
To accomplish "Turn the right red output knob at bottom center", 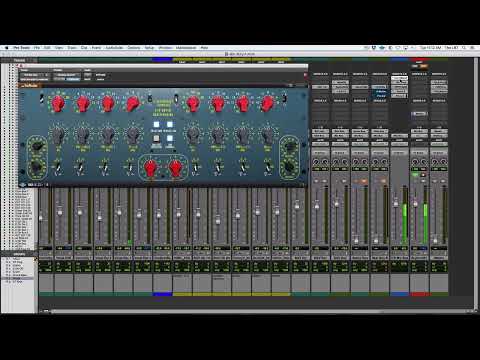I will coord(175,168).
